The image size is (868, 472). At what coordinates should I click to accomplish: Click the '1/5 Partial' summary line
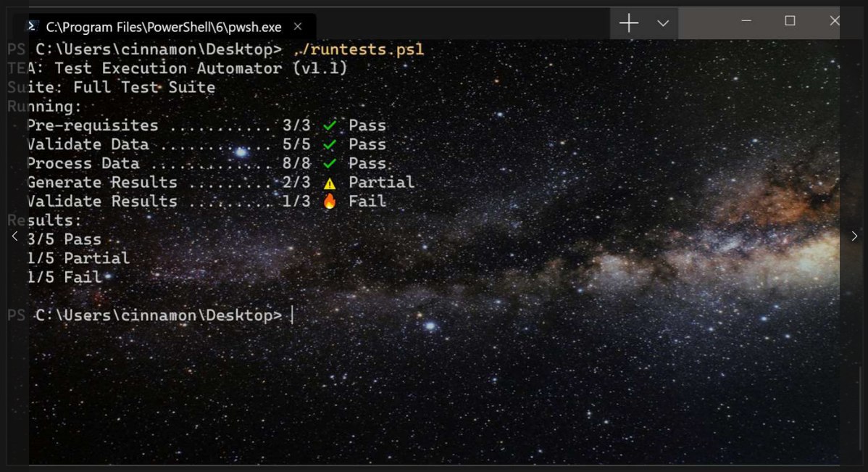tap(78, 258)
